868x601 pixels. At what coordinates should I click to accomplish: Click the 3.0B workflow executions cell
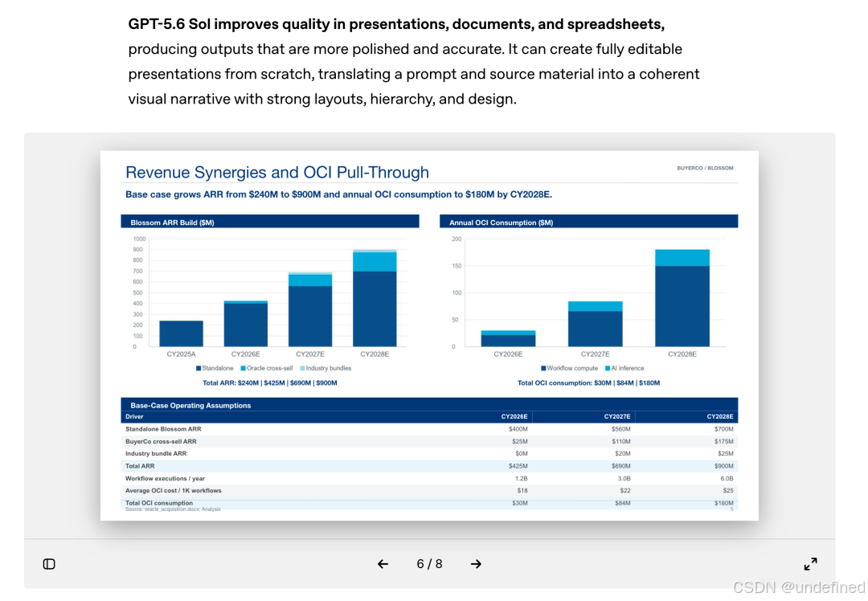pos(624,479)
